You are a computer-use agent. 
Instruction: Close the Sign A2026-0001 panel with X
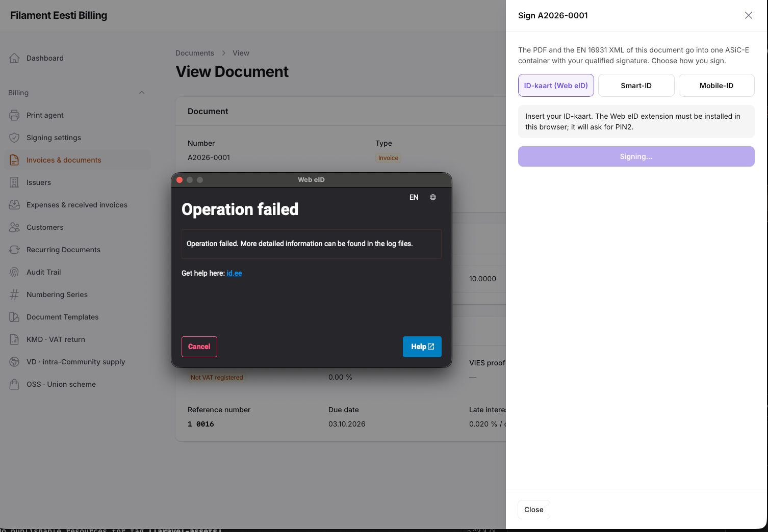tap(749, 15)
